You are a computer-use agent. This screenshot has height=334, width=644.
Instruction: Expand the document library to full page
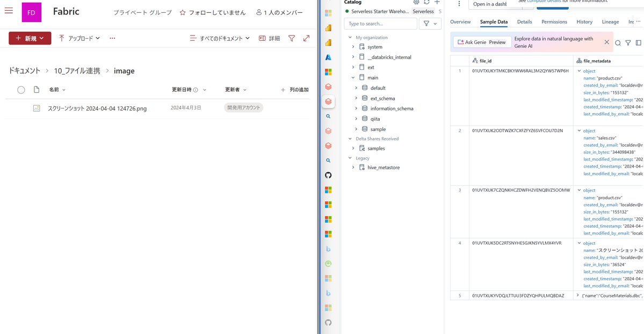[x=306, y=38]
